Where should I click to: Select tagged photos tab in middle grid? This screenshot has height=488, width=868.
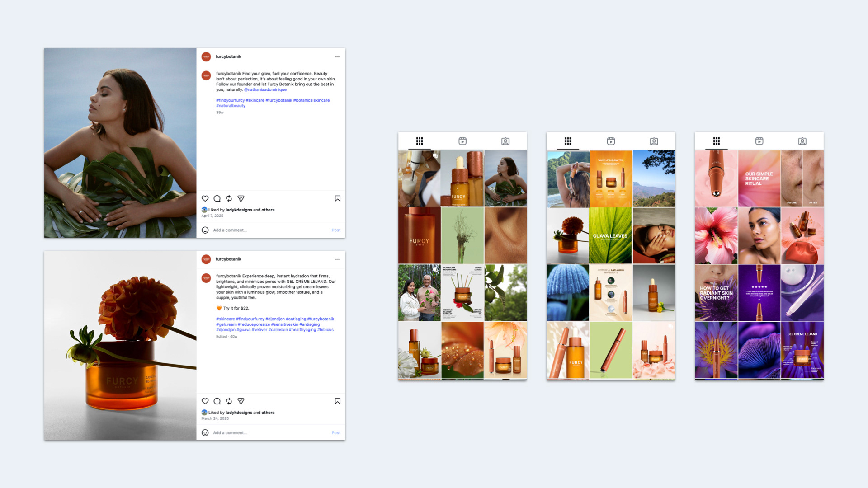[x=654, y=141]
